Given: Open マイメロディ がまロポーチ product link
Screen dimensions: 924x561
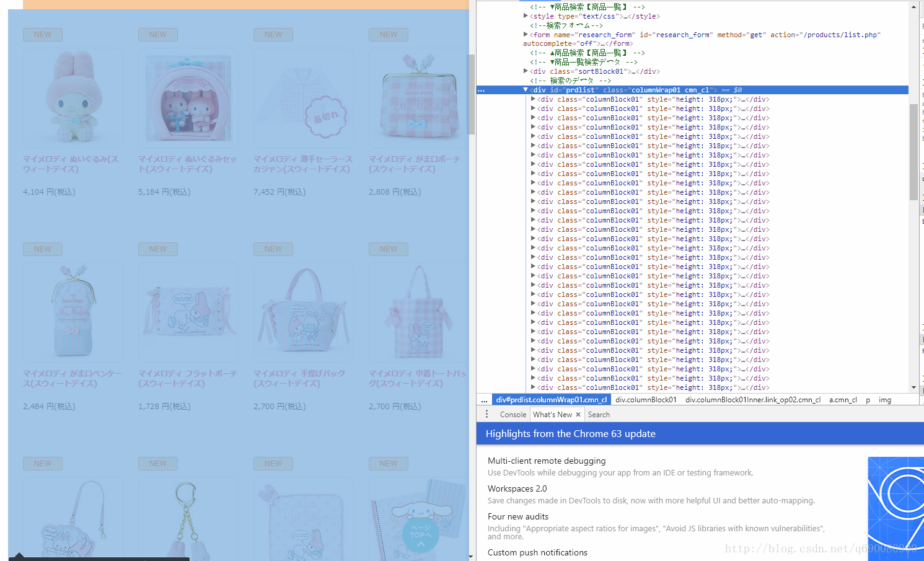Looking at the screenshot, I should pyautogui.click(x=414, y=164).
